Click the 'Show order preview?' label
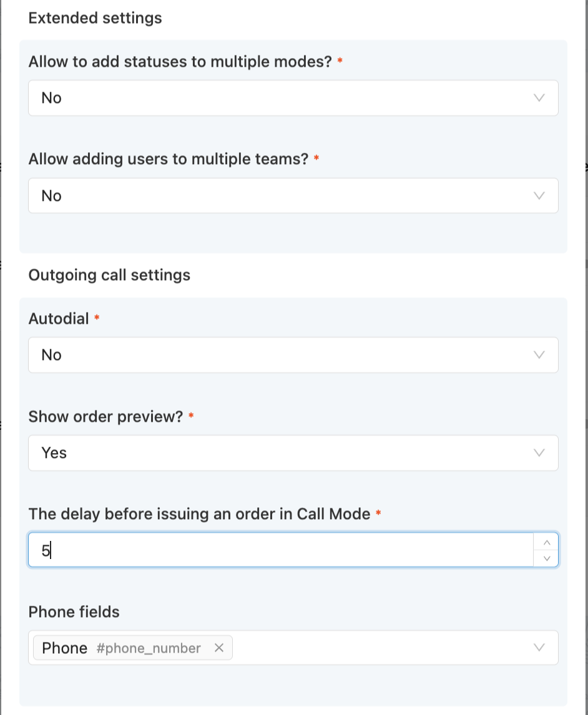 coord(106,416)
